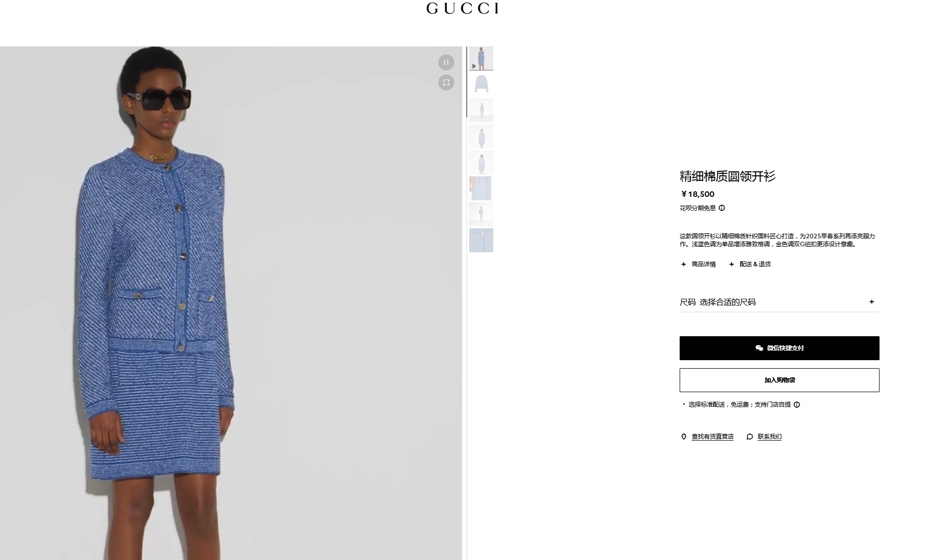Viewport: 952px width, 560px height.
Task: Click 加入购物袋 add to bag button
Action: [x=779, y=380]
